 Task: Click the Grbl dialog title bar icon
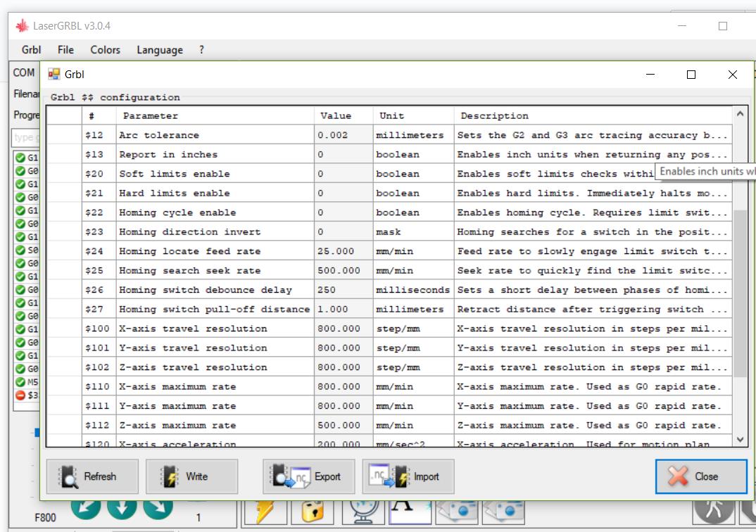54,74
